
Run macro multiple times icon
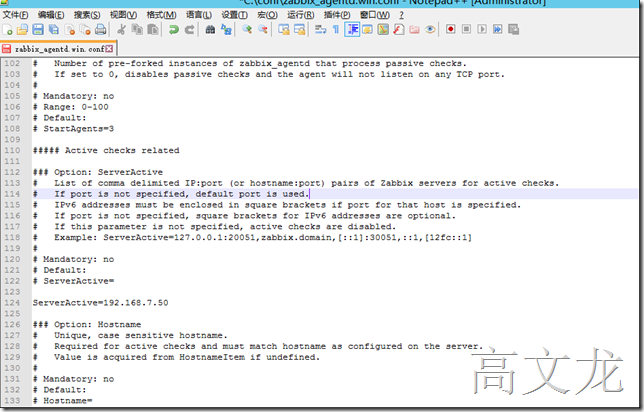(497, 30)
